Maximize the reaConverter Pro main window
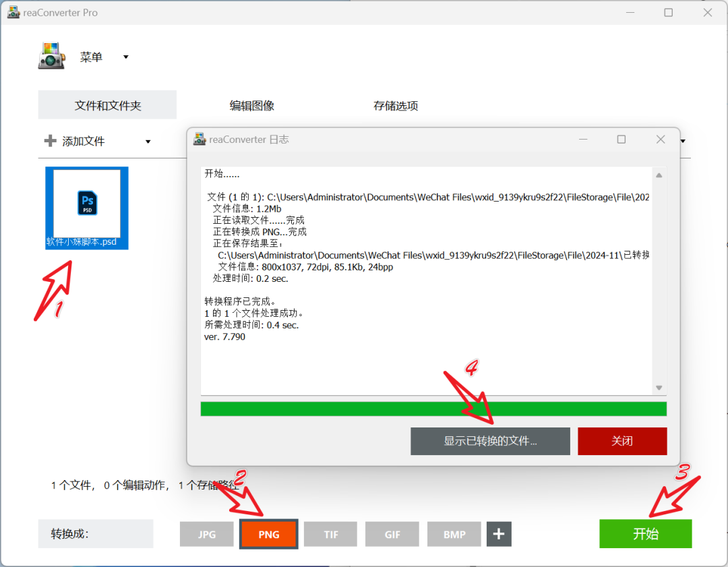This screenshot has height=567, width=728. point(669,13)
